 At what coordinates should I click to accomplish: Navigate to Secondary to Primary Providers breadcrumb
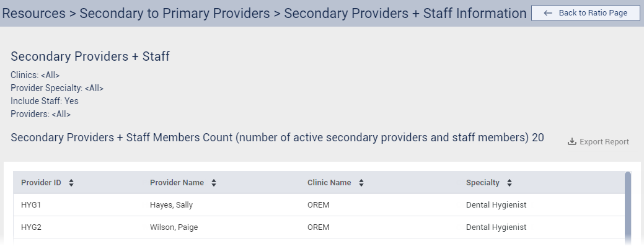pos(175,13)
